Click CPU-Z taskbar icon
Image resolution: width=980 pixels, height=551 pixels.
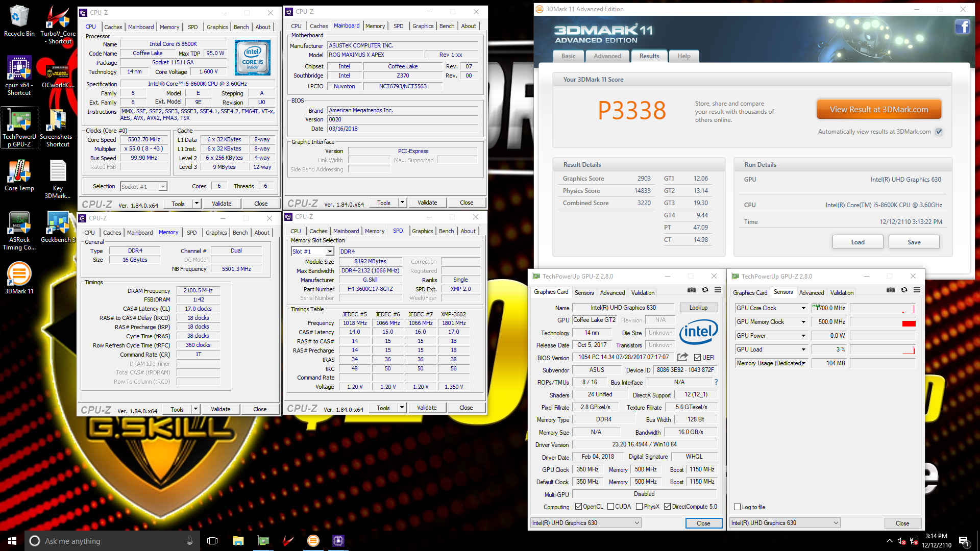(x=338, y=541)
